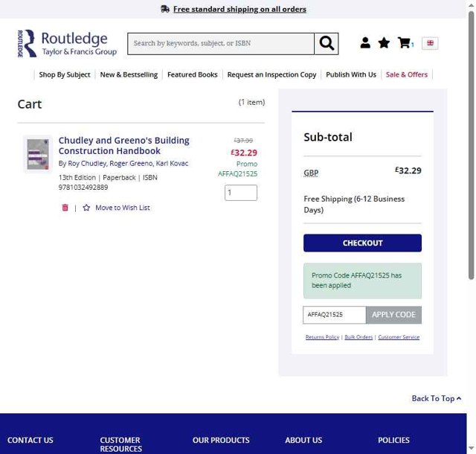Image resolution: width=476 pixels, height=454 pixels.
Task: Click POLICIES footer heading
Action: pos(393,440)
